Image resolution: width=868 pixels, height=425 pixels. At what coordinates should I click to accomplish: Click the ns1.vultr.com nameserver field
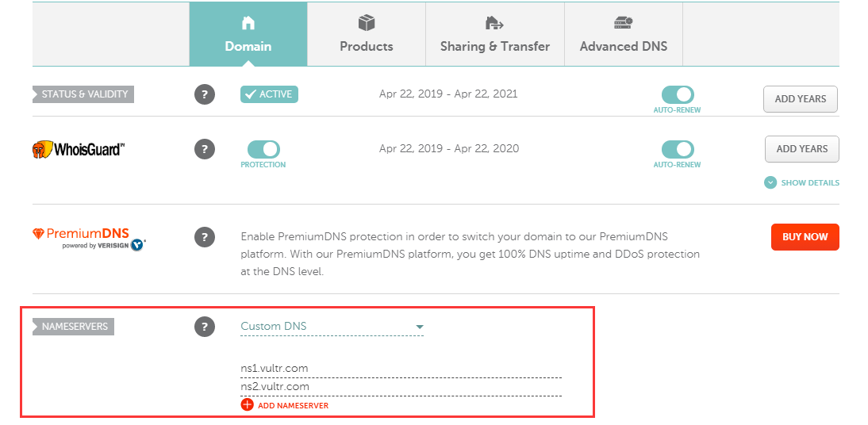tap(401, 368)
